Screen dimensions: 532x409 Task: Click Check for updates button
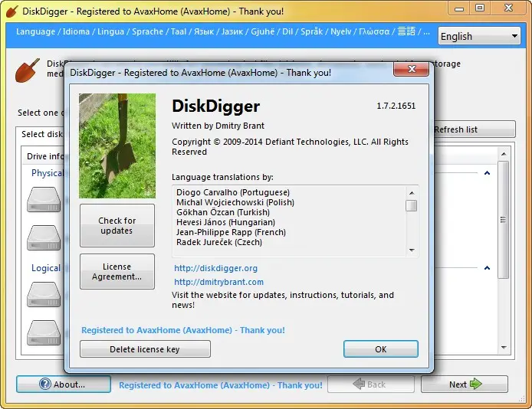tap(117, 225)
